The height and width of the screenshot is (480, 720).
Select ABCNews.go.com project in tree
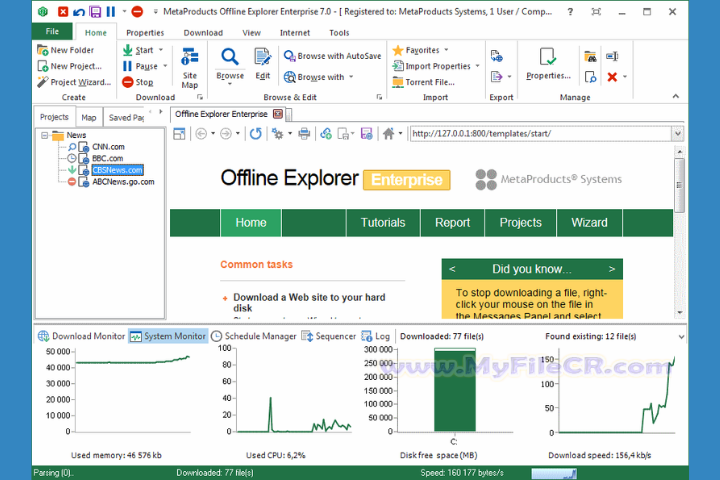[x=123, y=182]
